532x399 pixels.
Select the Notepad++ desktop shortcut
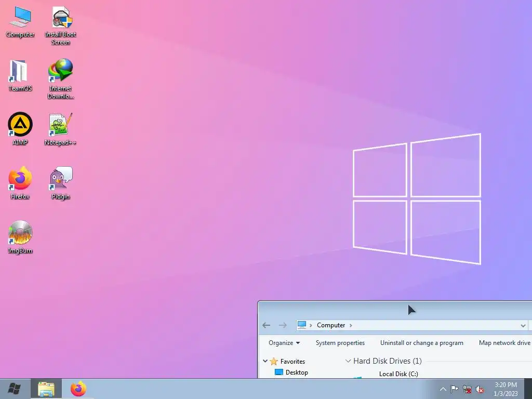click(60, 129)
